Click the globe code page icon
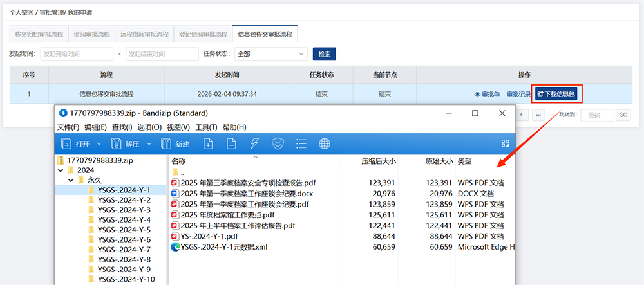Image resolution: width=644 pixels, height=285 pixels. 325,143
